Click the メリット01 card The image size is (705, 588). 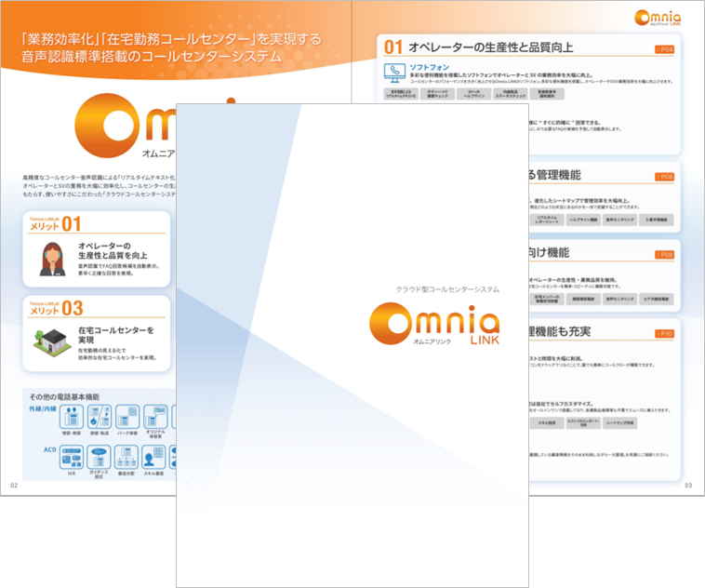point(97,248)
